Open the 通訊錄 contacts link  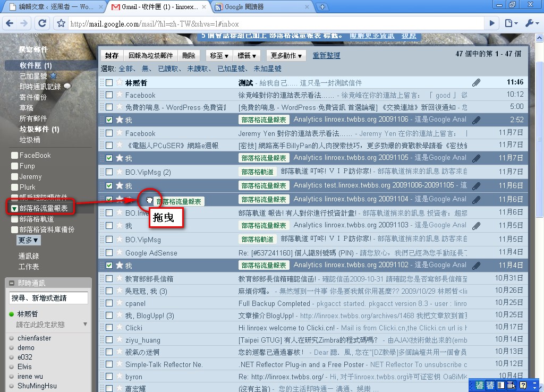29,256
